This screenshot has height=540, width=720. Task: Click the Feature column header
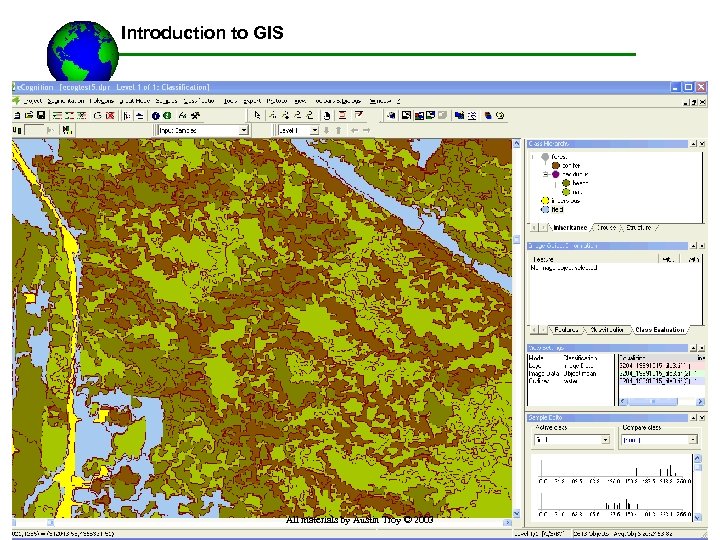(x=545, y=258)
